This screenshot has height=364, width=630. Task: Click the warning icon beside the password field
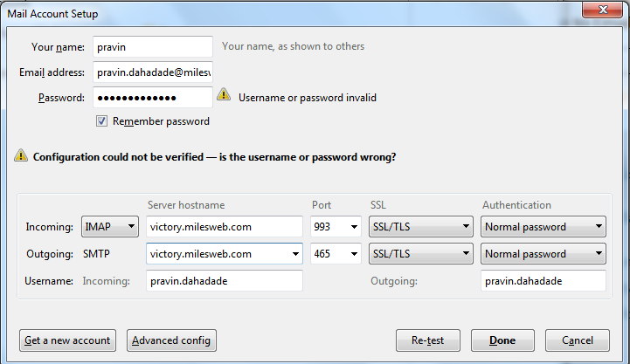[224, 95]
